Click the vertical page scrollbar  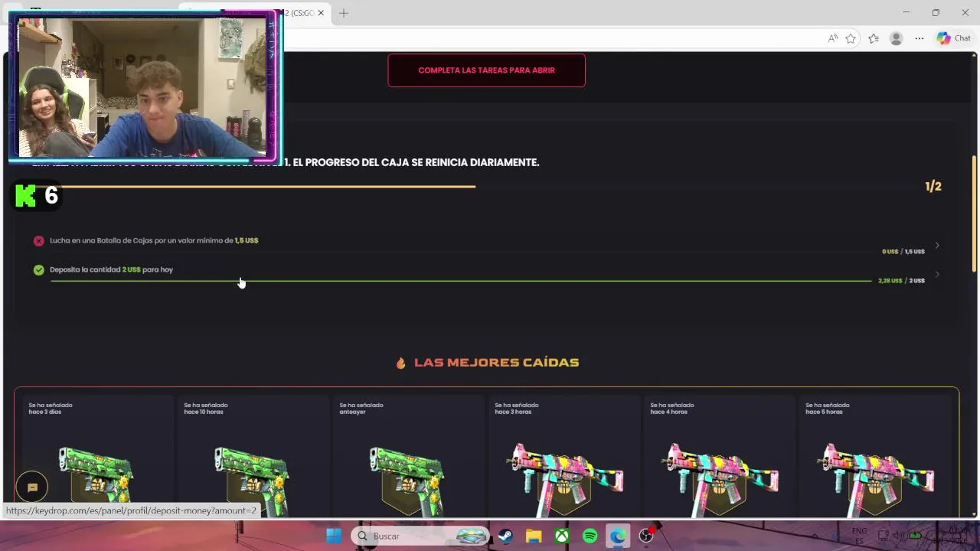pos(975,214)
